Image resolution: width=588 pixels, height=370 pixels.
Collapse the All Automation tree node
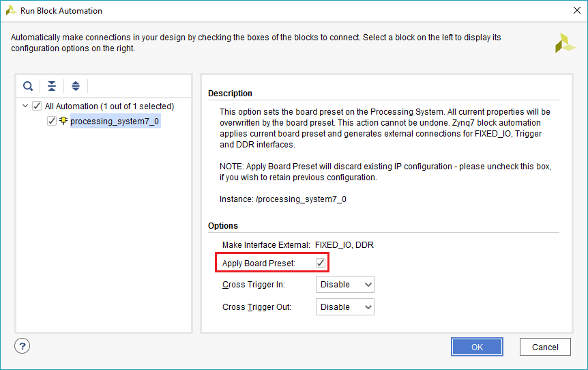25,106
